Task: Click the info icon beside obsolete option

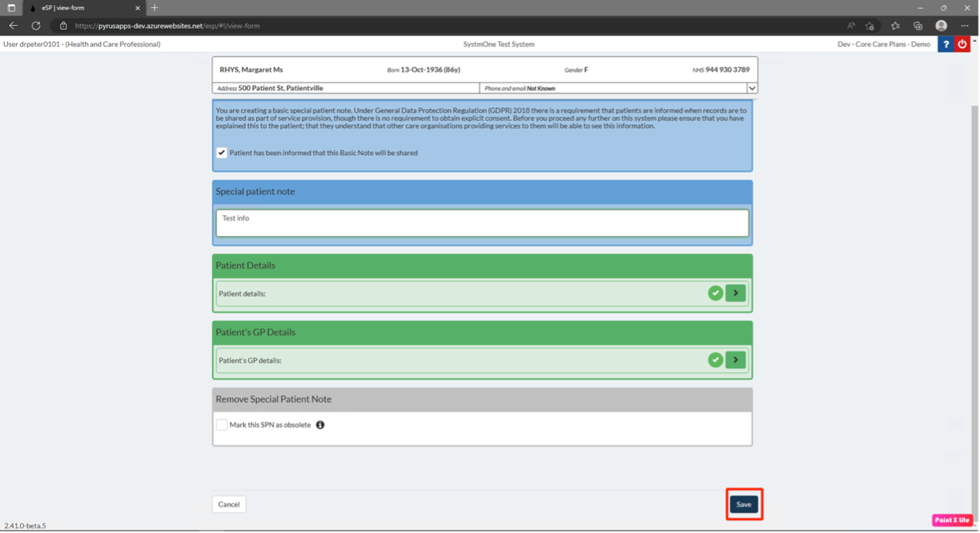Action: (x=320, y=425)
